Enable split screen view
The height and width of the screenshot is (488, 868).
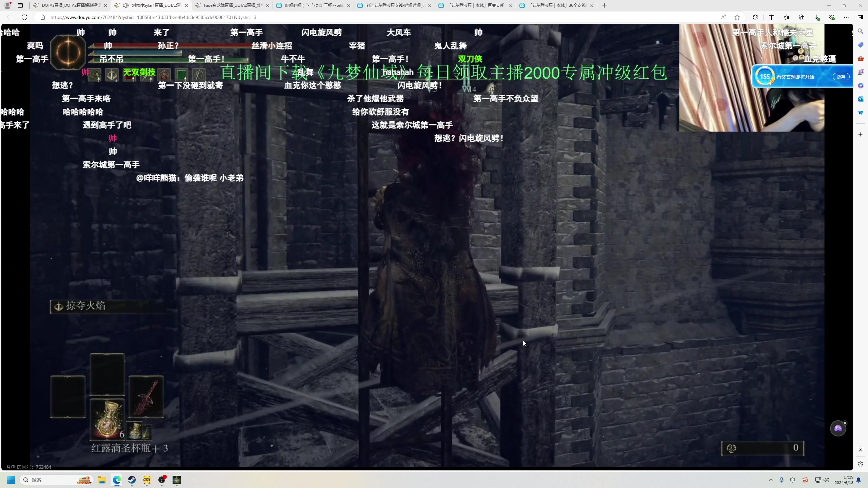[x=771, y=17]
